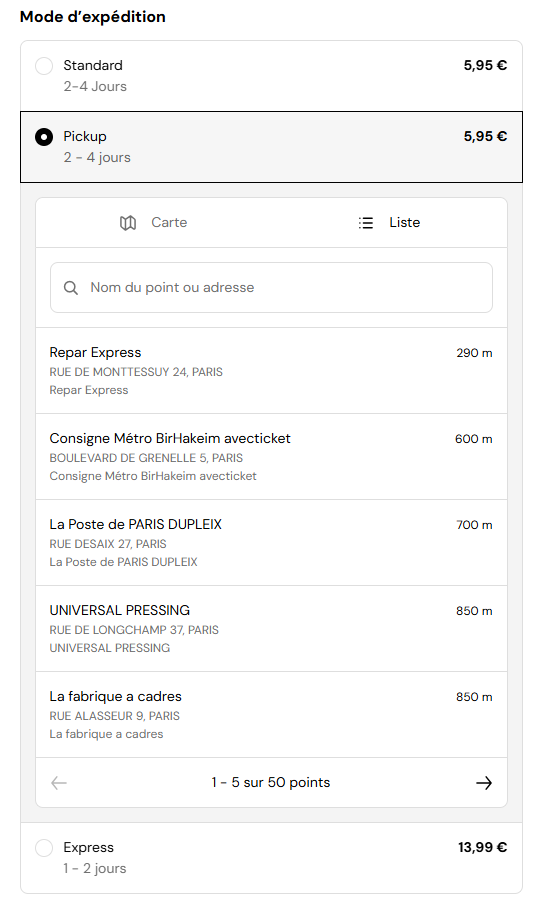Pick the UNIVERSAL PRESSING location
540x912 pixels.
[271, 629]
